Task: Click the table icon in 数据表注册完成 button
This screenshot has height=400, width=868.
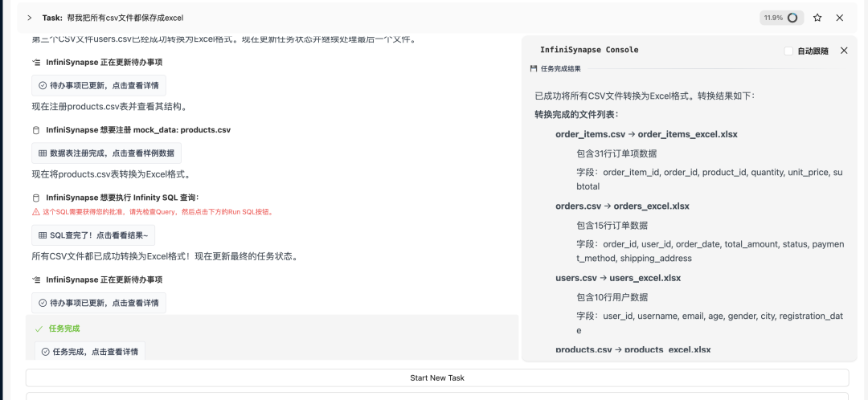Action: pos(43,153)
